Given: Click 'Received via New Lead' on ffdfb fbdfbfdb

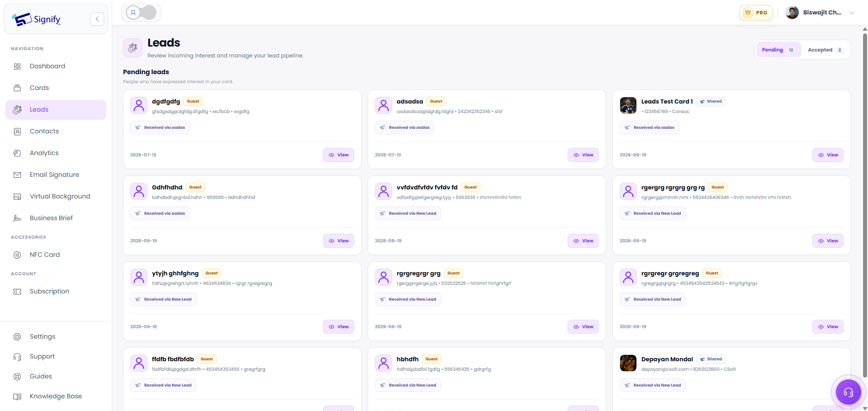Looking at the screenshot, I should [163, 385].
